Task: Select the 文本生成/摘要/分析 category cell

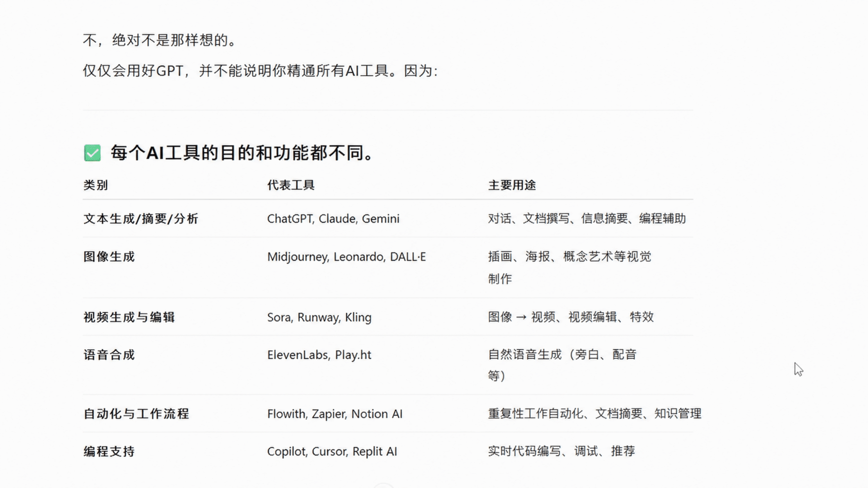Action: click(x=141, y=219)
